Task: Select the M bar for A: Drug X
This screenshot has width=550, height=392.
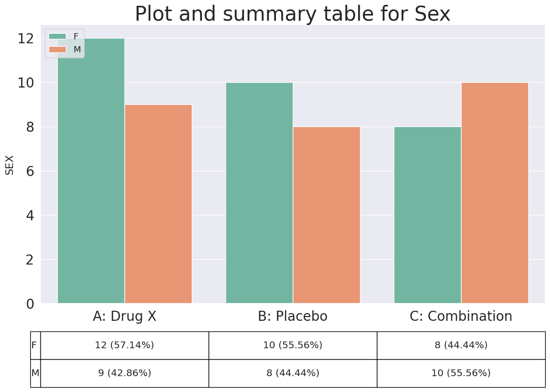Action: 158,204
